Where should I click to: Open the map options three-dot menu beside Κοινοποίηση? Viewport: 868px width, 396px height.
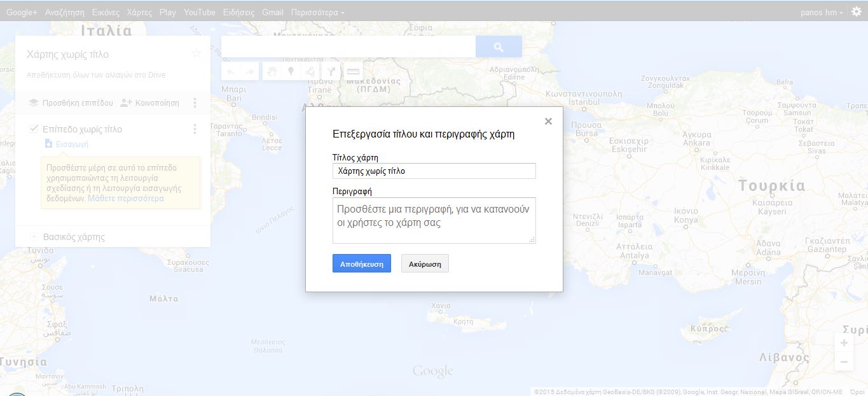pyautogui.click(x=195, y=103)
